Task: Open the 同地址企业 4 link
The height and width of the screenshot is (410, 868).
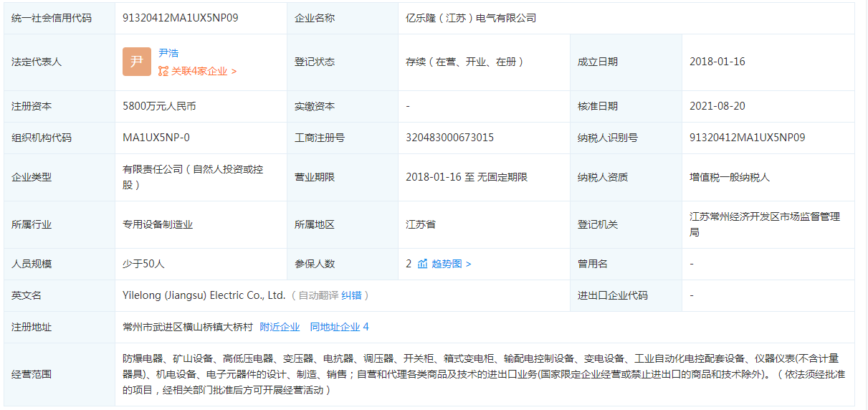Action: 339,327
